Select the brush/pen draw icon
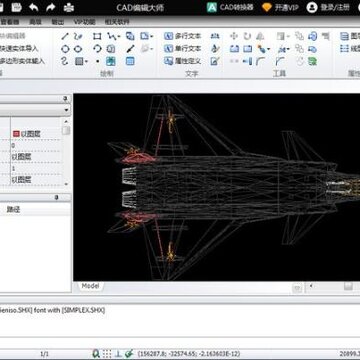 pyautogui.click(x=131, y=49)
